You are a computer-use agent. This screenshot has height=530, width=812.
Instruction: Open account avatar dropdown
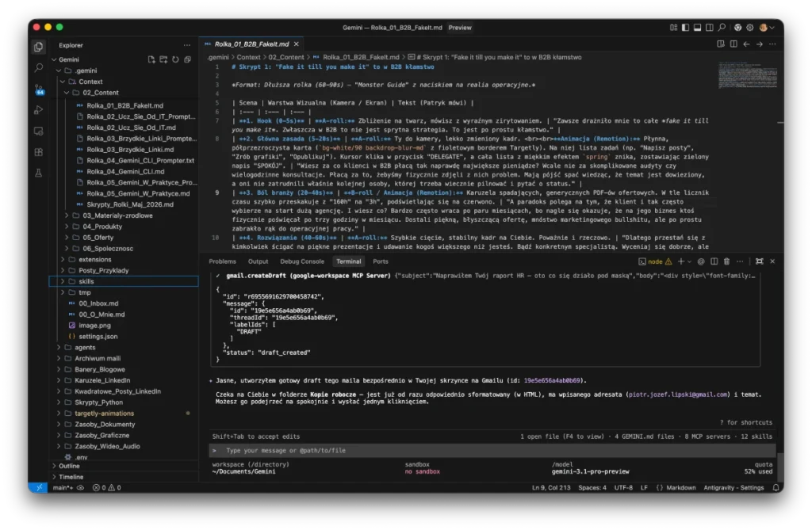[767, 28]
